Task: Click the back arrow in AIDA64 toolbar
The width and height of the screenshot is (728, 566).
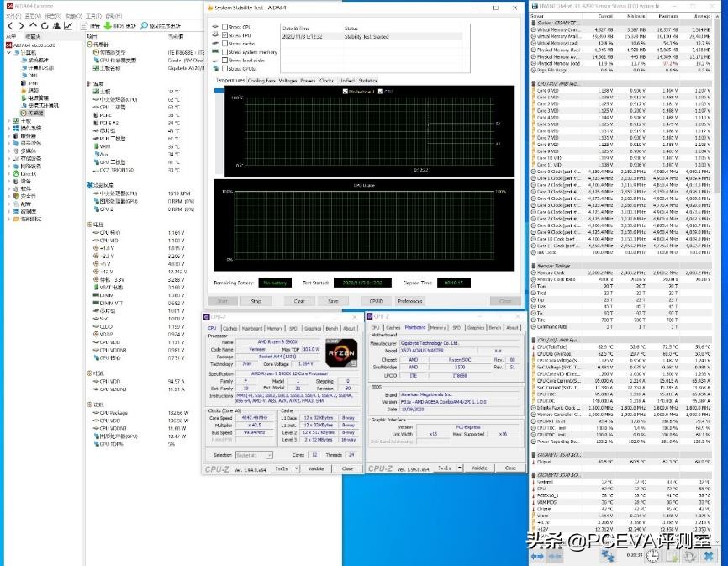Action: (x=11, y=25)
